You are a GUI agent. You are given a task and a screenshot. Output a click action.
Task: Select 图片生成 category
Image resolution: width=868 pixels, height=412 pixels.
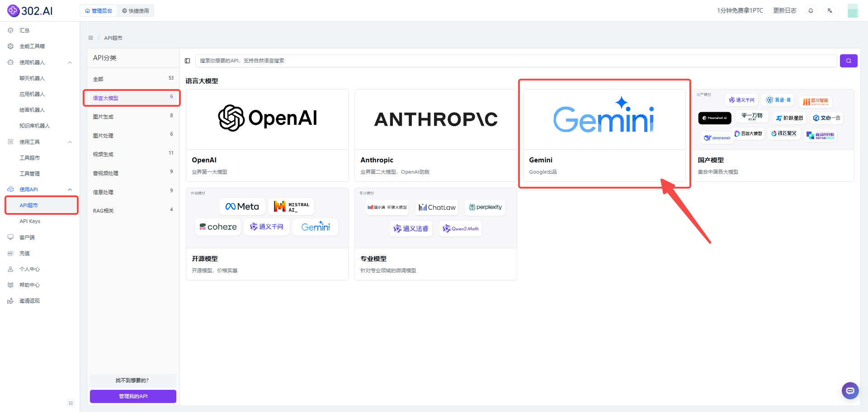(x=133, y=117)
